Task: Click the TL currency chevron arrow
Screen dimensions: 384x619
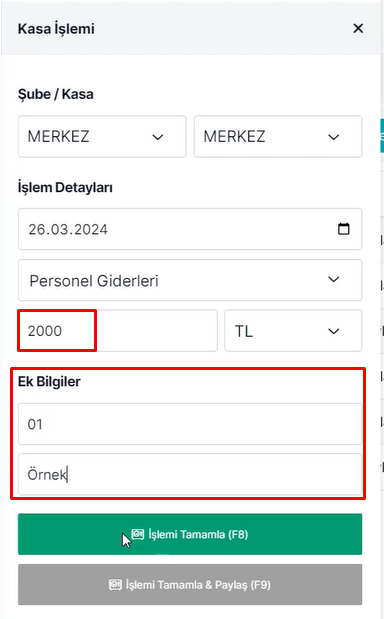Action: click(334, 331)
